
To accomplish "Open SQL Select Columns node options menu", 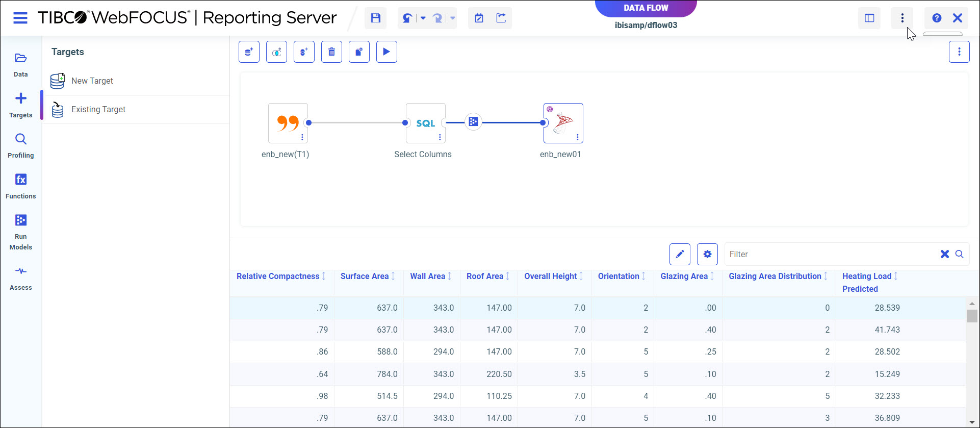I will [440, 137].
